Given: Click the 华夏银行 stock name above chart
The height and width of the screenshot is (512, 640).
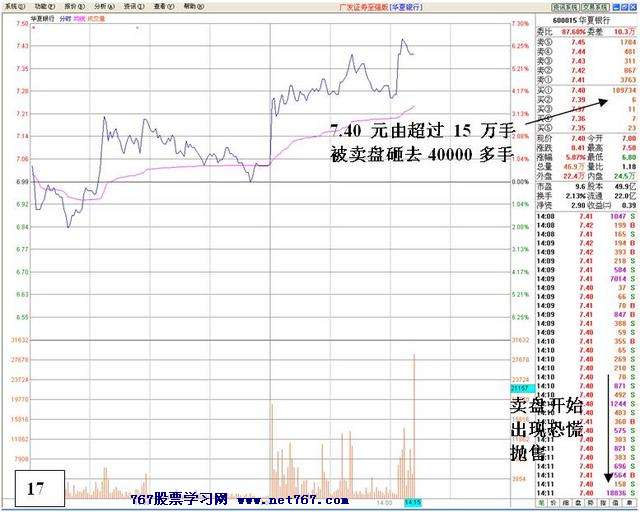Looking at the screenshot, I should click(42, 19).
